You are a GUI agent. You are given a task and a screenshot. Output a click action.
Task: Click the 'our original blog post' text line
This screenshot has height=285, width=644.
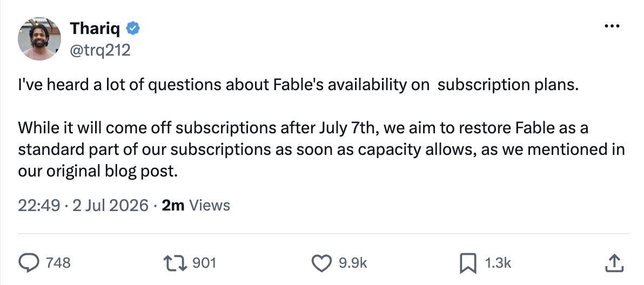point(98,171)
